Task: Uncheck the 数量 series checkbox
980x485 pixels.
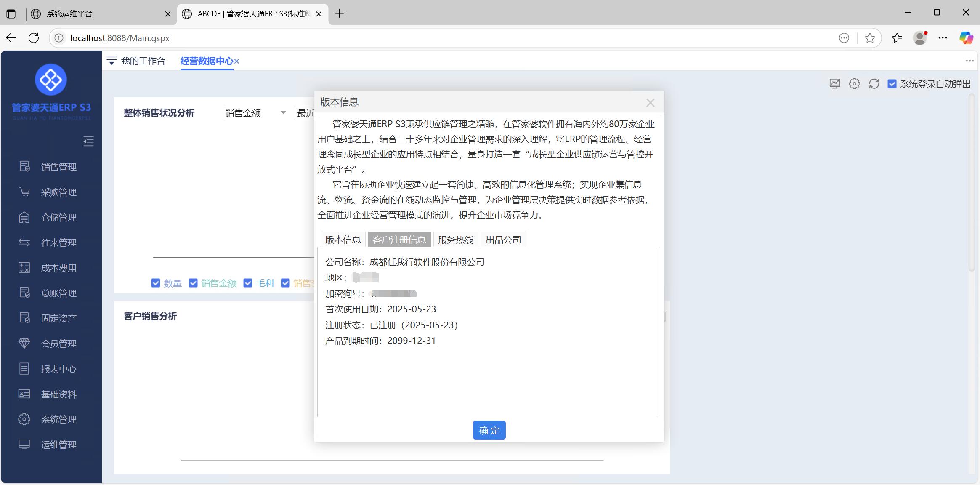Action: click(x=156, y=283)
